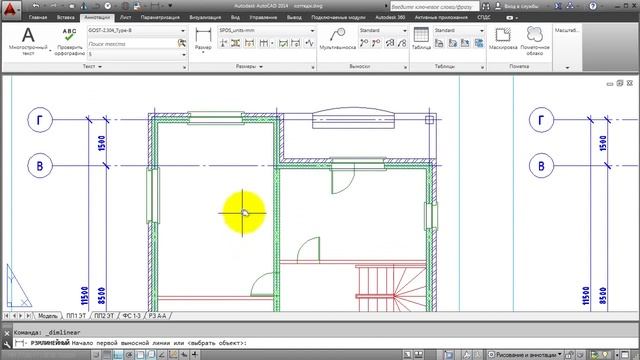Click the align multileaders icon

coord(390,43)
